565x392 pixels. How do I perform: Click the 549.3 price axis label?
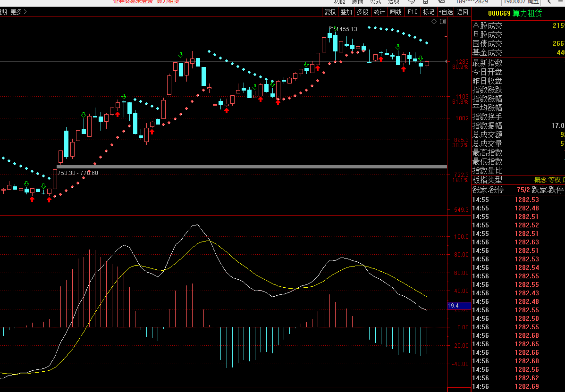(x=462, y=209)
